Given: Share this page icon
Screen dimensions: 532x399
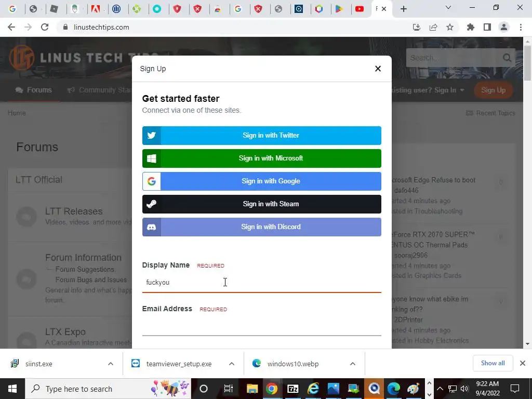Looking at the screenshot, I should [x=433, y=27].
